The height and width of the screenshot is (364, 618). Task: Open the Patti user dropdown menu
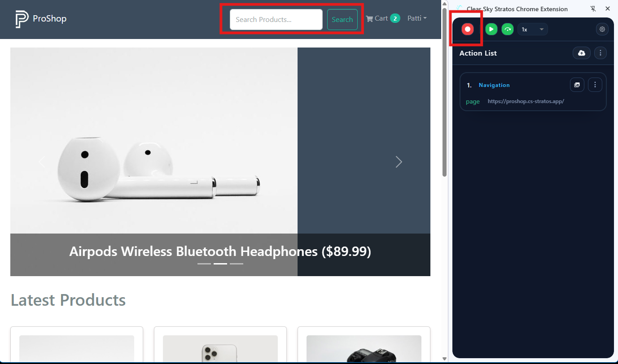[x=416, y=18]
